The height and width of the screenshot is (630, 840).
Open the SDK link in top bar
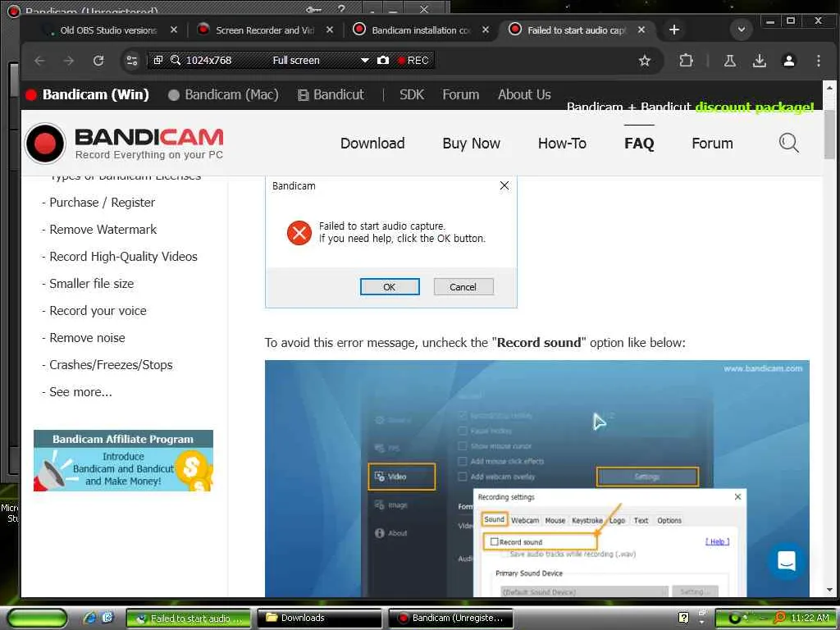click(x=412, y=95)
